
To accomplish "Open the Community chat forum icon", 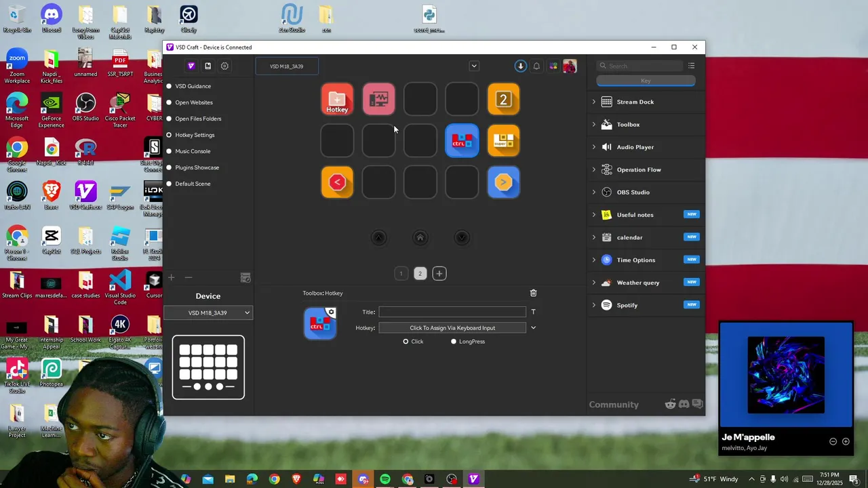I will click(697, 405).
